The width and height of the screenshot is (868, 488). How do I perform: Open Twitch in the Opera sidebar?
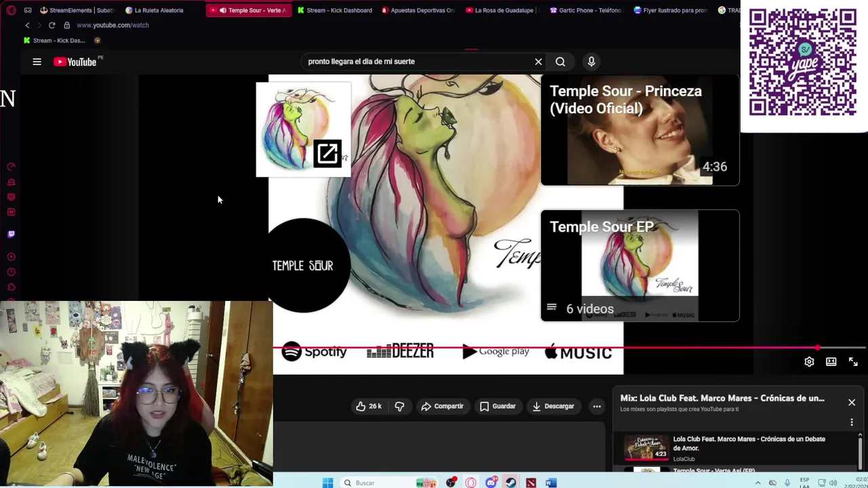(11, 234)
